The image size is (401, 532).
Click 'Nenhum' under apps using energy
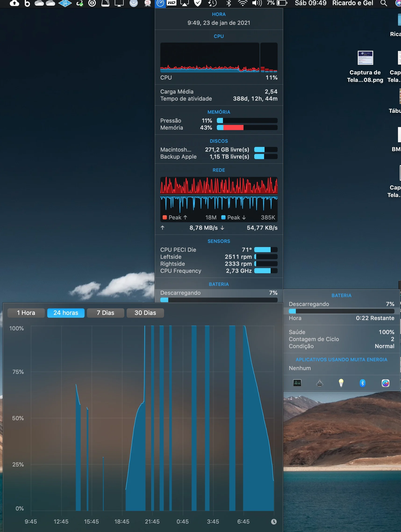point(300,368)
